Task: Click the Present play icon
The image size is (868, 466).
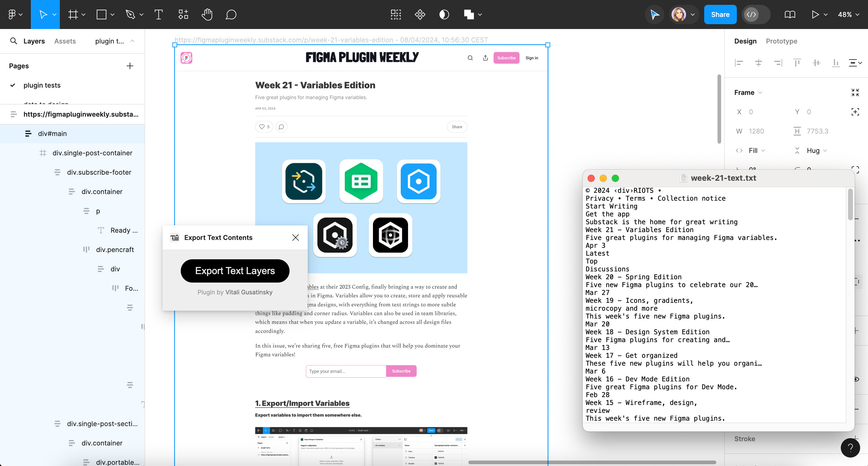Action: (815, 15)
